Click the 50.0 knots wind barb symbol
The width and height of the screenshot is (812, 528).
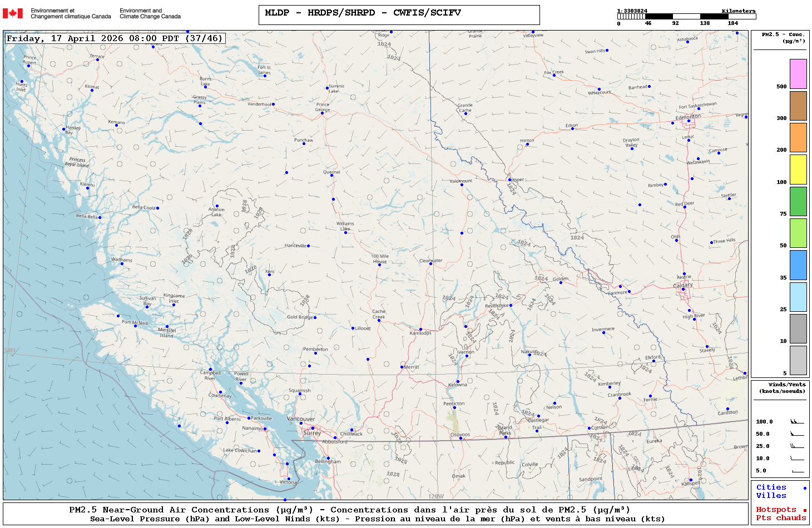pos(797,434)
